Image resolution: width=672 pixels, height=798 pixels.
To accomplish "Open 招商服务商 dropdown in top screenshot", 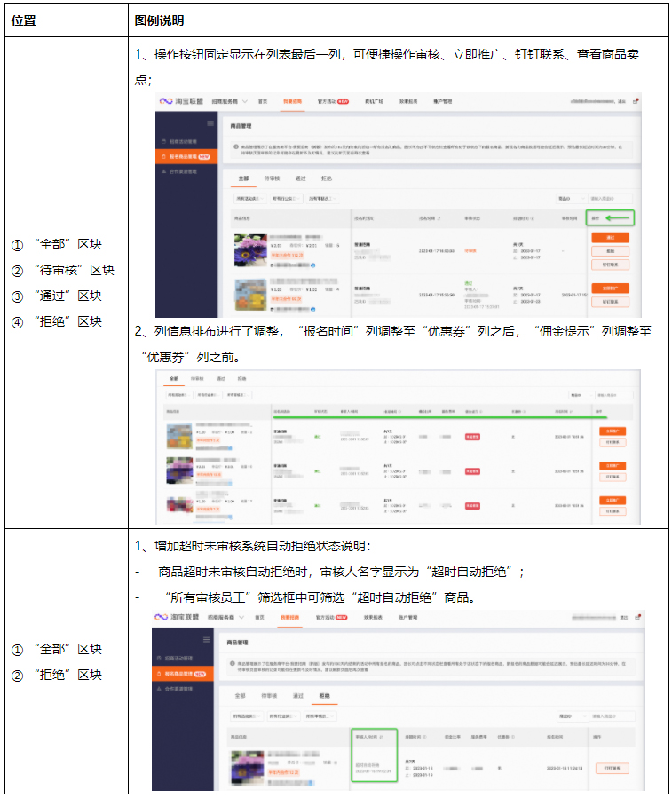I will click(230, 101).
